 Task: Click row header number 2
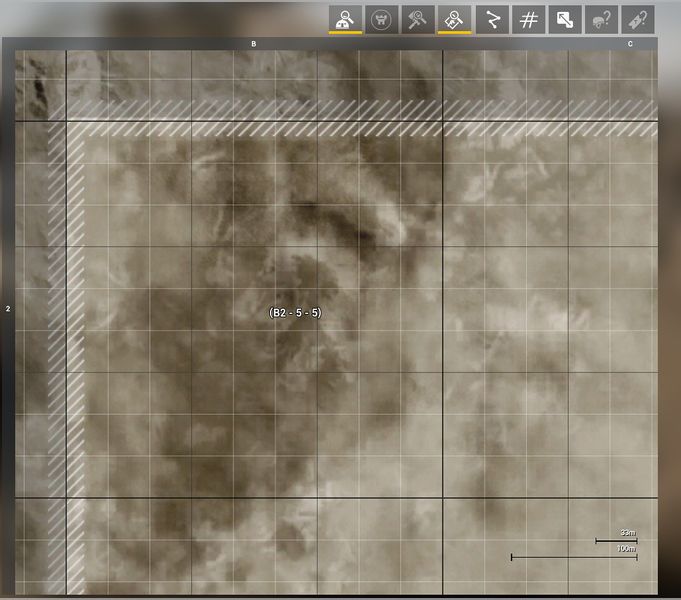point(8,309)
